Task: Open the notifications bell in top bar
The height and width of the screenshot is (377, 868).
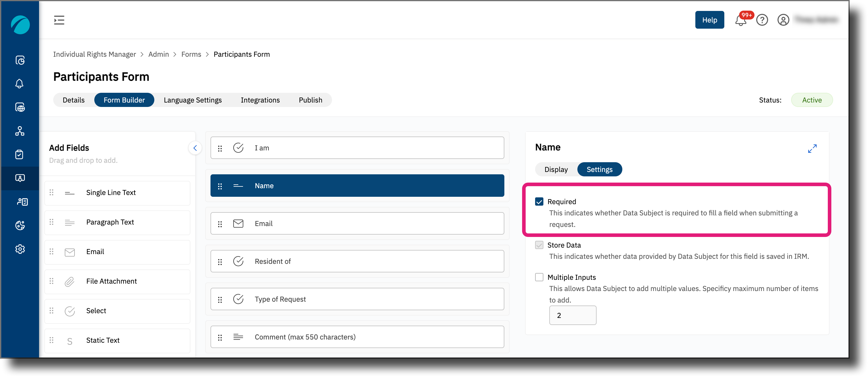Action: click(x=740, y=20)
